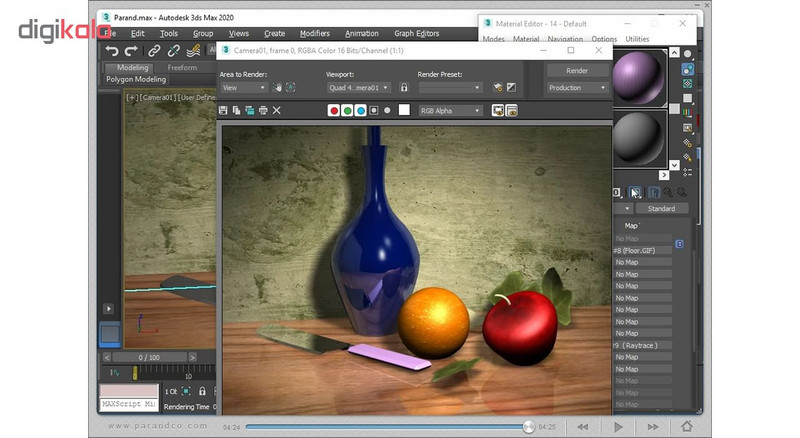Click Material/Map Navigator list icon
800x438 pixels.
pos(688,173)
